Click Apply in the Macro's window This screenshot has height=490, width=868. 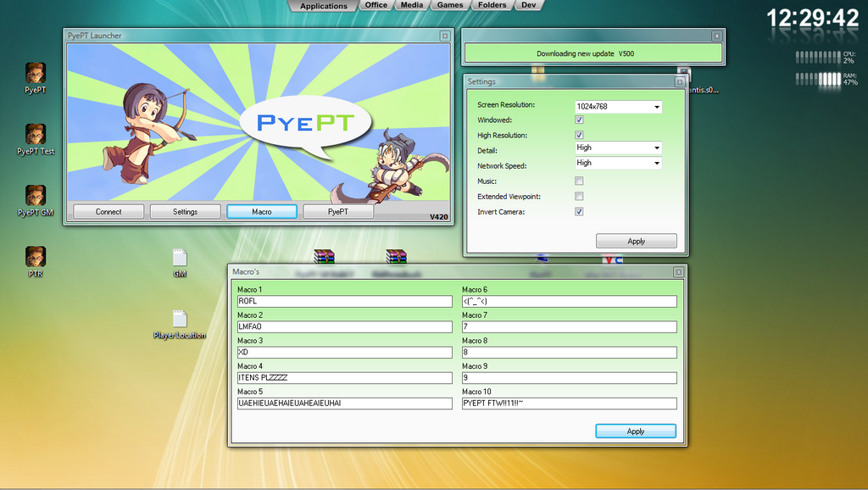(635, 431)
